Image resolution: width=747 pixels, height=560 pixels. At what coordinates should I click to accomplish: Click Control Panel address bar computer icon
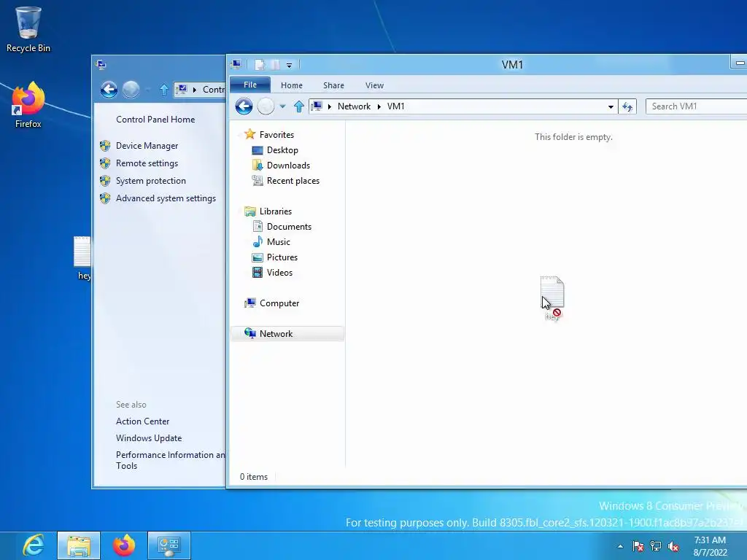182,89
